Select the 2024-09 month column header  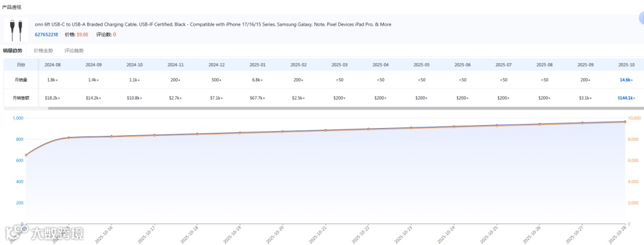point(94,65)
